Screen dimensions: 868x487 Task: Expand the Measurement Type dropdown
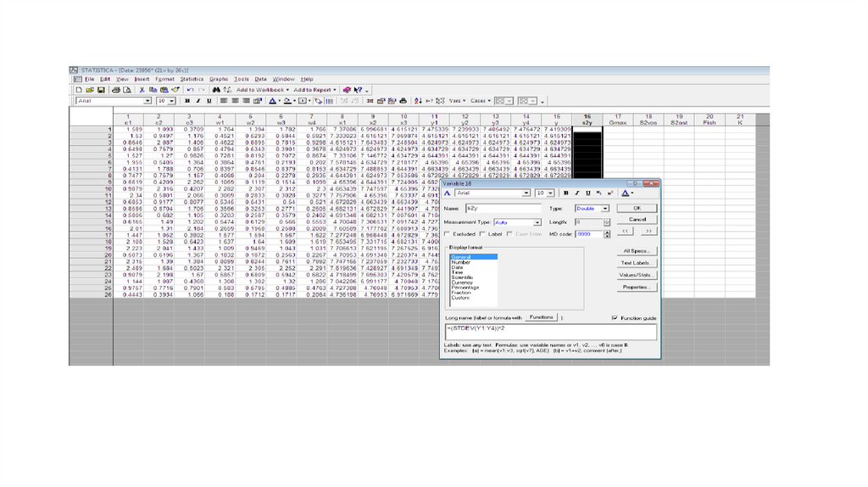[539, 221]
